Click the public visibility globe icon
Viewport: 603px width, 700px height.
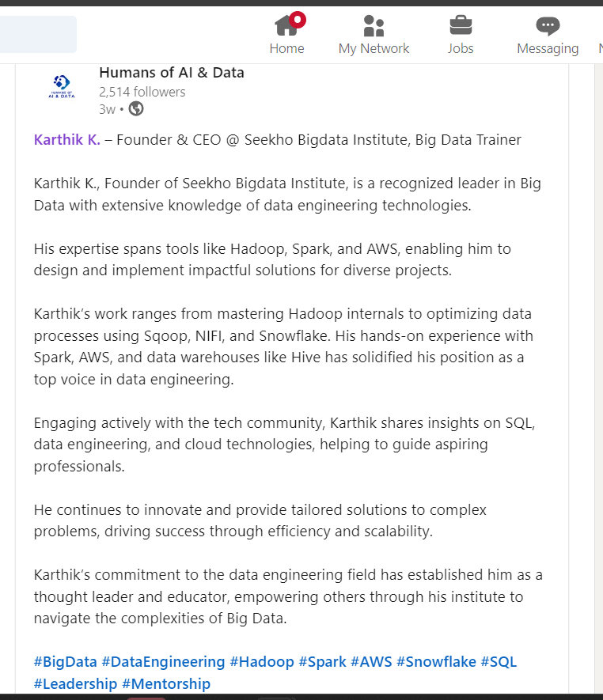point(136,108)
